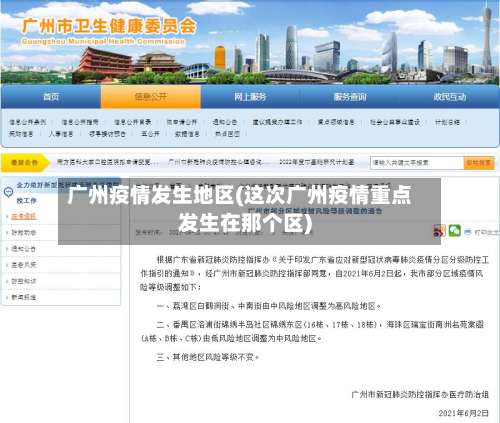Click the printer icon beside the share icons
The width and height of the screenshot is (500, 423).
[x=468, y=232]
